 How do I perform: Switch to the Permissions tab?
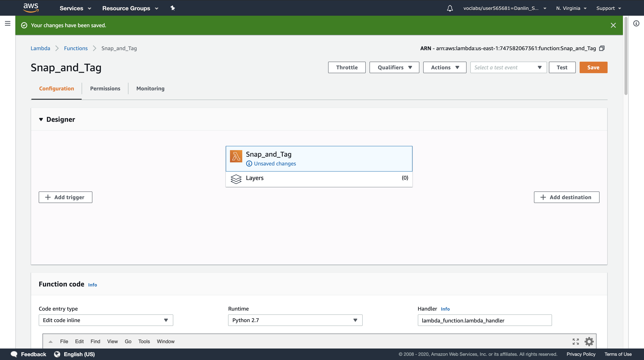(x=105, y=88)
